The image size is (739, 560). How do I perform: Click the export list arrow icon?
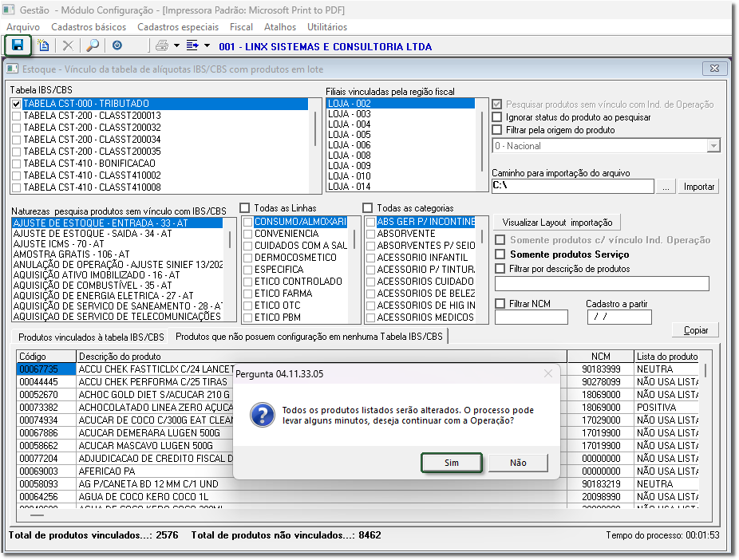click(x=192, y=46)
